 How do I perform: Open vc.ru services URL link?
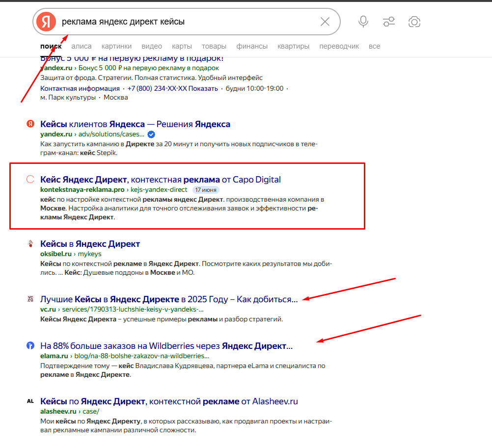tap(122, 310)
